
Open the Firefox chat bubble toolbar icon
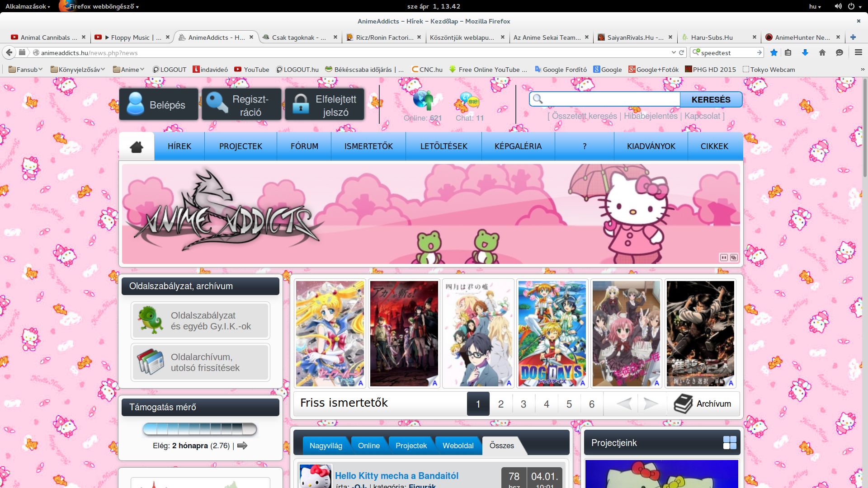pyautogui.click(x=840, y=53)
